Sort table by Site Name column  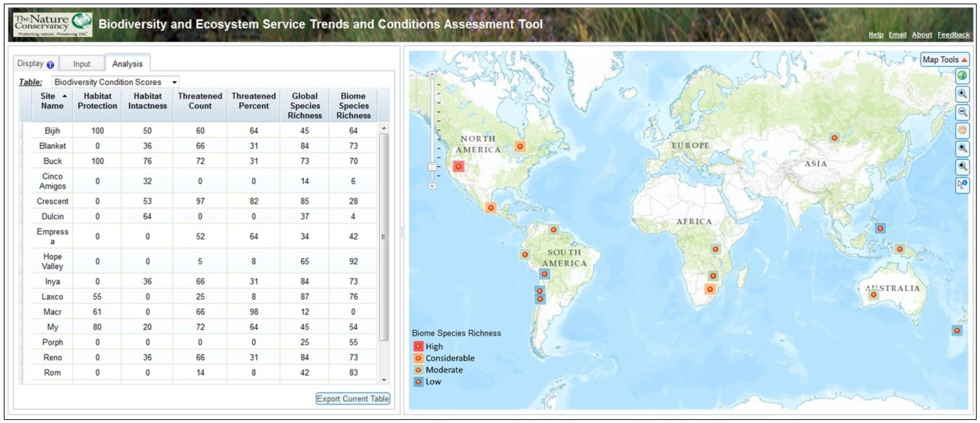(x=52, y=101)
